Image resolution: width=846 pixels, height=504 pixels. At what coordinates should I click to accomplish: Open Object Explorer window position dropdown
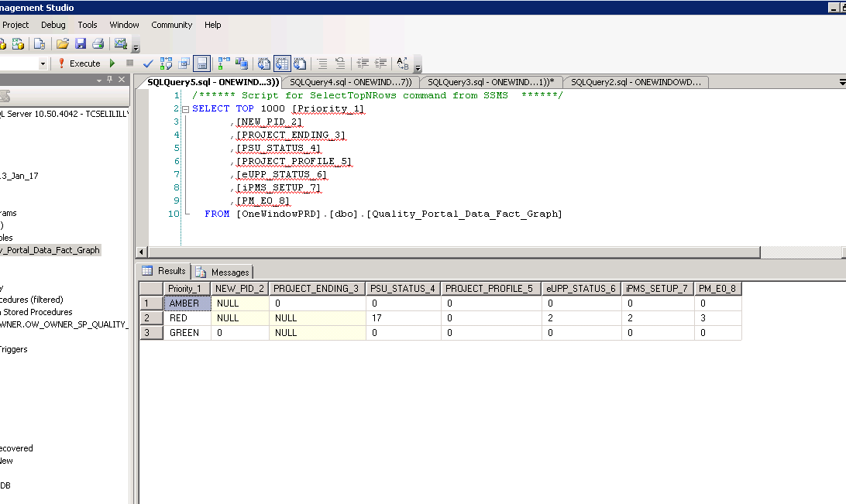point(98,80)
